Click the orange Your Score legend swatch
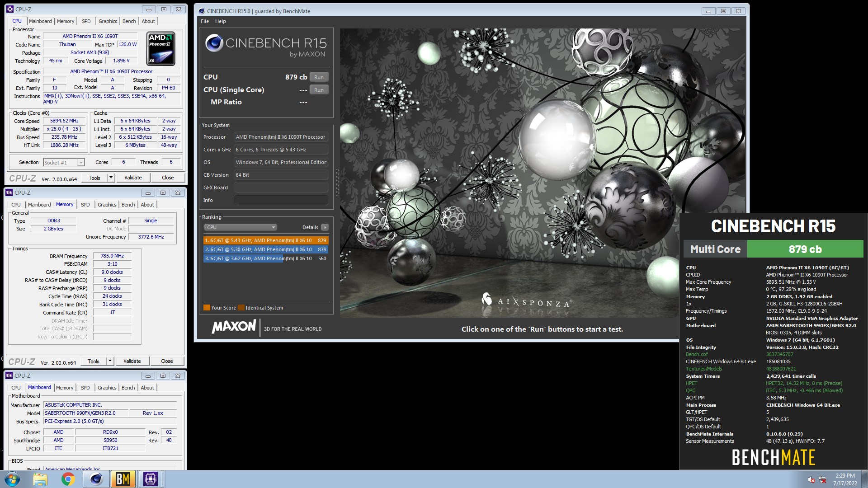The height and width of the screenshot is (488, 868). pyautogui.click(x=207, y=308)
